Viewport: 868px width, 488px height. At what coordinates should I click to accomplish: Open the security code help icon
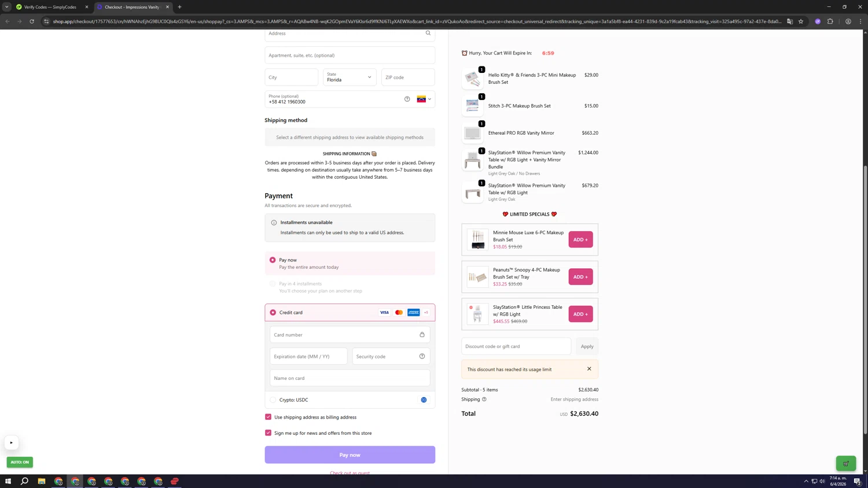(x=422, y=356)
